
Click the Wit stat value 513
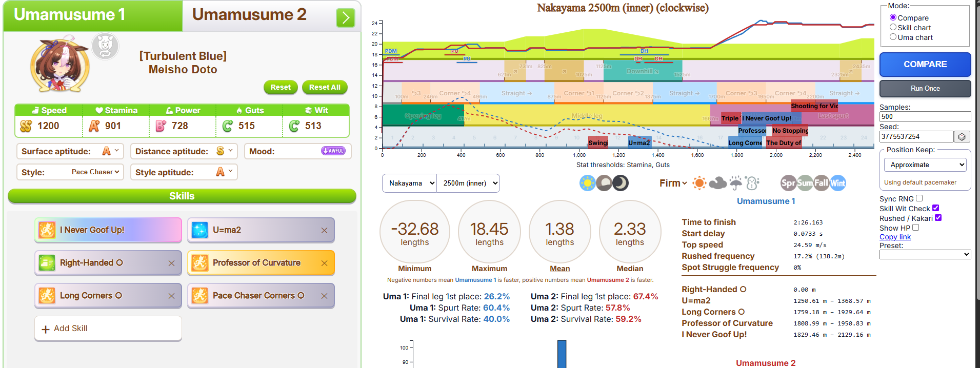point(313,126)
